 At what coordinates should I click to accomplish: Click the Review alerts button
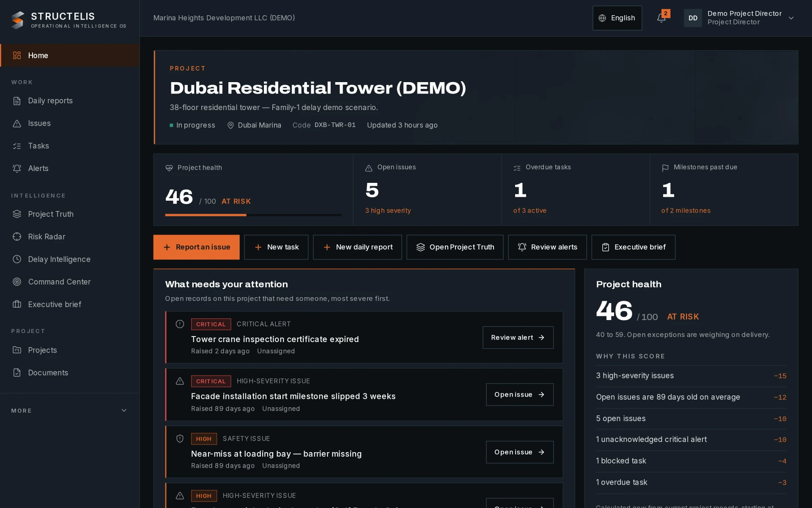[x=547, y=247]
